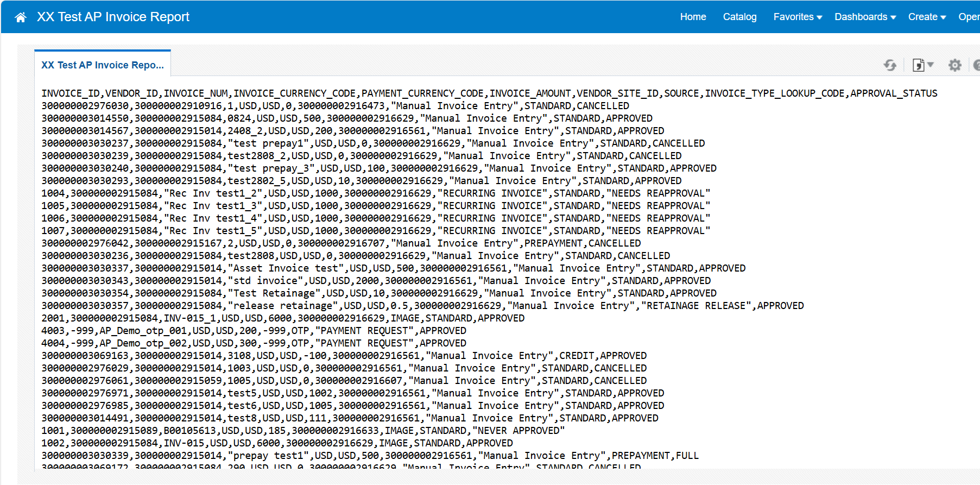Click the Refresh report icon
Screen dimensions: 980x485
tap(890, 65)
